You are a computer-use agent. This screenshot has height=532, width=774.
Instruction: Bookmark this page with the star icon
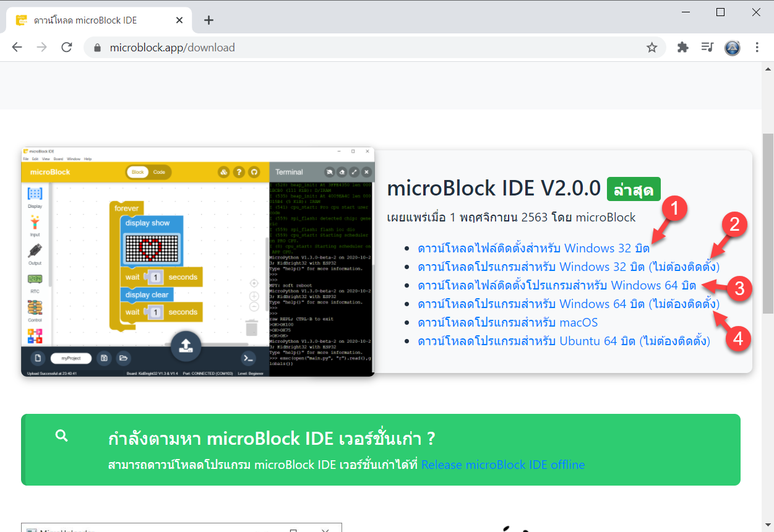651,48
